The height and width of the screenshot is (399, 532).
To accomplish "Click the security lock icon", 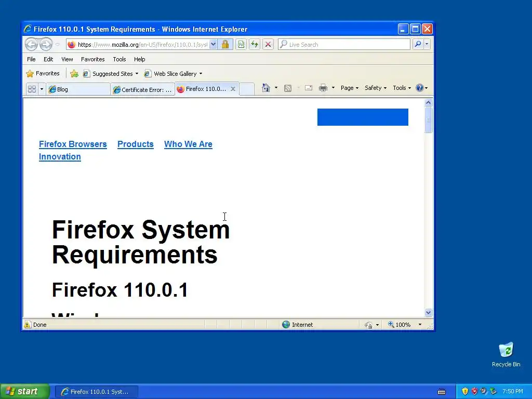I will point(225,45).
